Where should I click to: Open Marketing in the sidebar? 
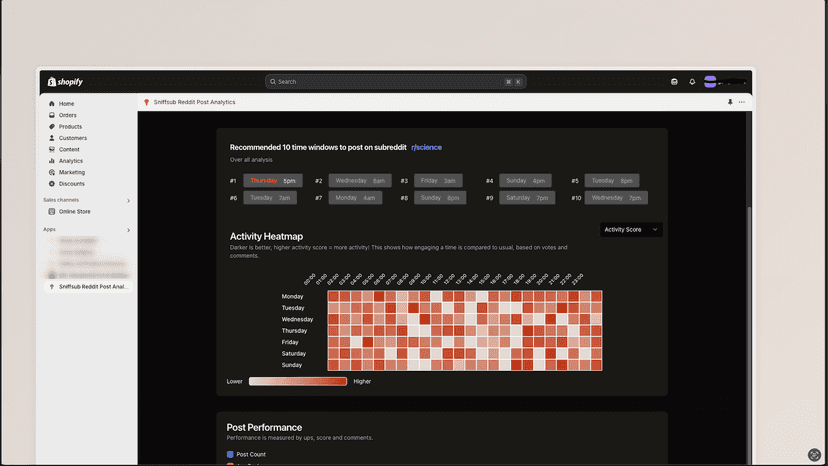[x=71, y=172]
